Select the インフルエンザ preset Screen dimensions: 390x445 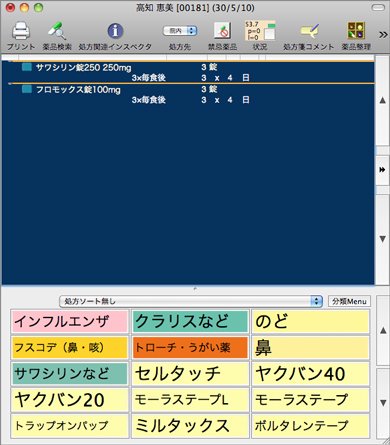[x=70, y=322]
